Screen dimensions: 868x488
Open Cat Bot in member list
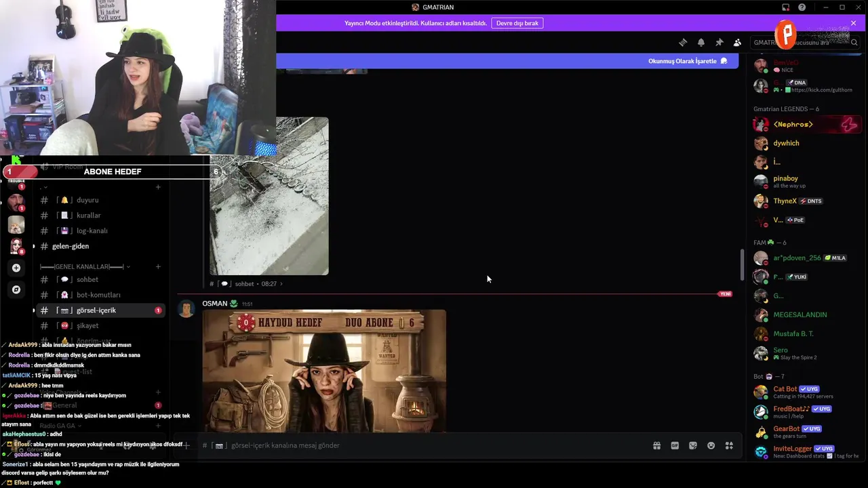[x=807, y=392]
